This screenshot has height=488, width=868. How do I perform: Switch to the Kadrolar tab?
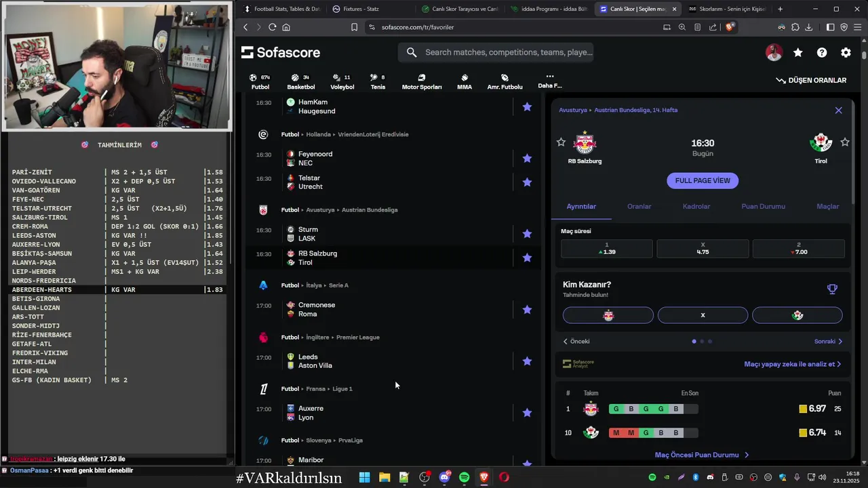(x=696, y=206)
